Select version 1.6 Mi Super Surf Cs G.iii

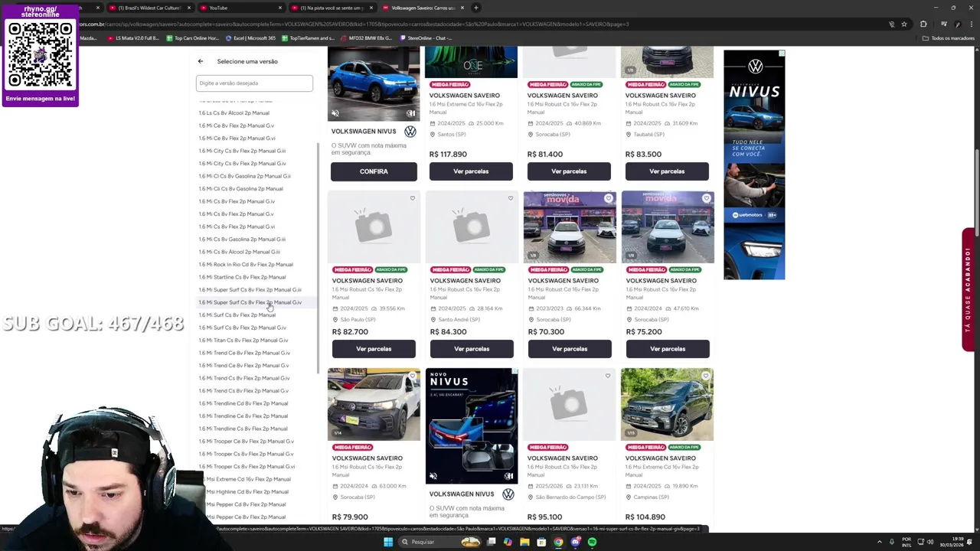(250, 290)
